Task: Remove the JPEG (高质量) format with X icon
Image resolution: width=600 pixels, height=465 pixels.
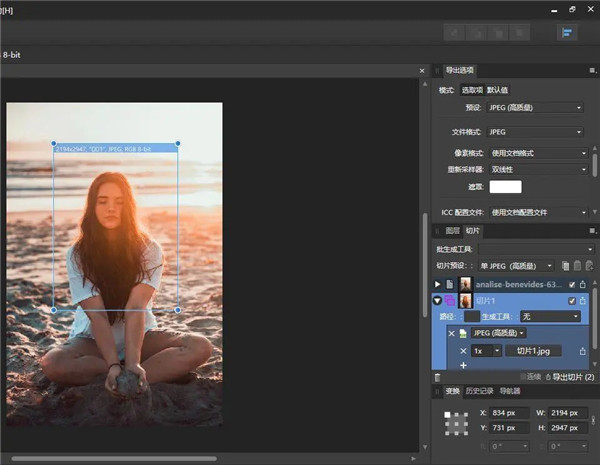Action: [x=451, y=332]
